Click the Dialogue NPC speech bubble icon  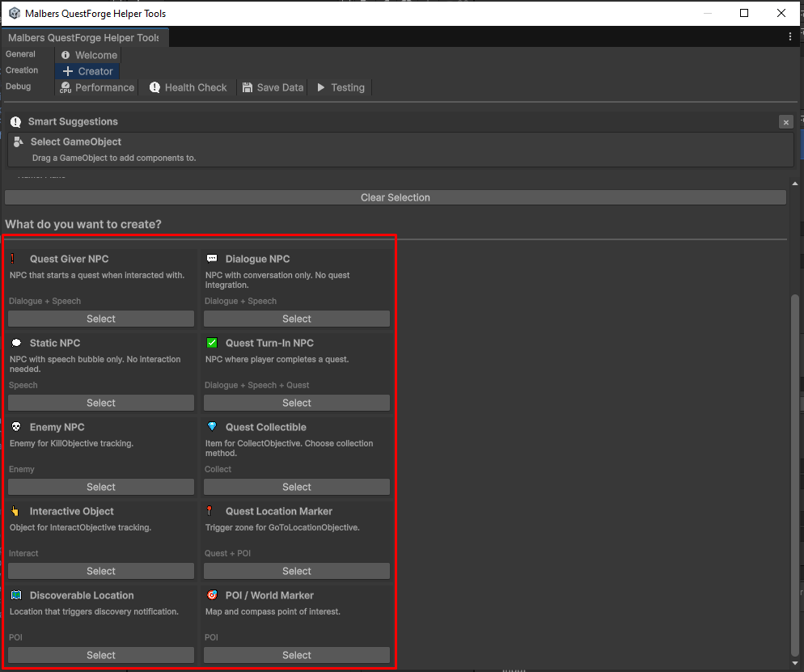point(212,259)
